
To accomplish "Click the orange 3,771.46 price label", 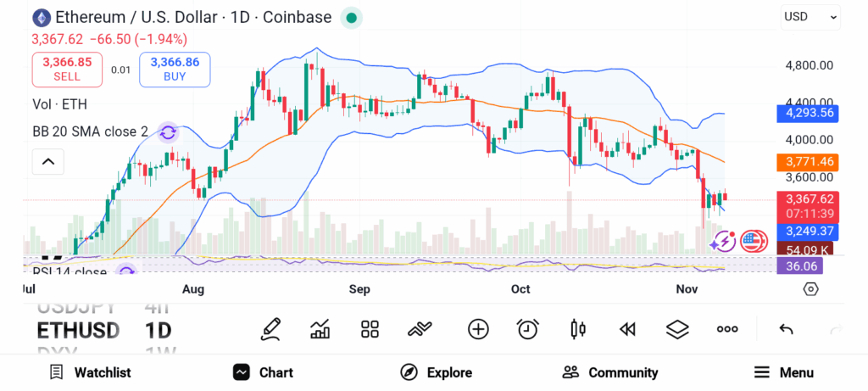I will pyautogui.click(x=806, y=161).
